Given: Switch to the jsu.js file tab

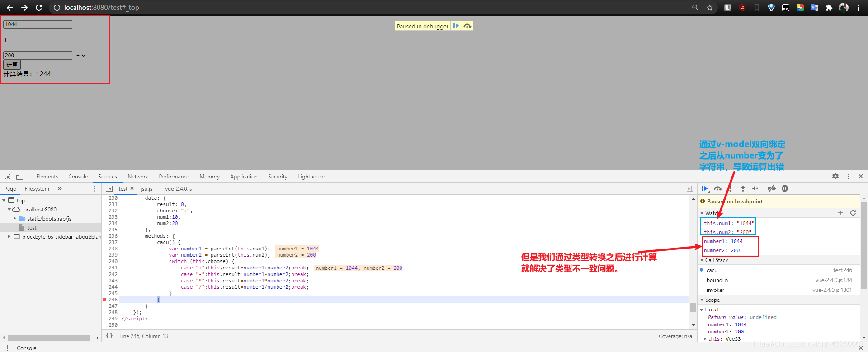Looking at the screenshot, I should pos(146,189).
